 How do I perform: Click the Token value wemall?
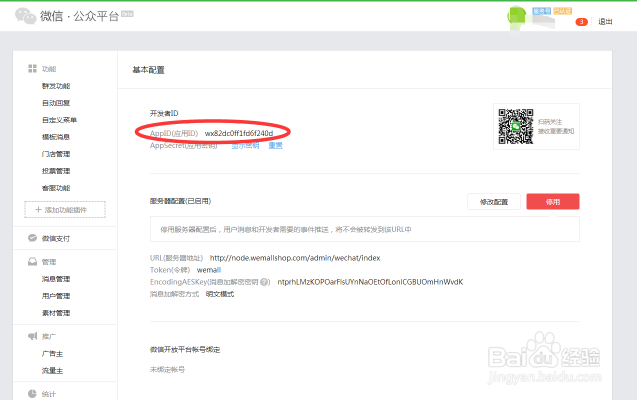point(209,270)
